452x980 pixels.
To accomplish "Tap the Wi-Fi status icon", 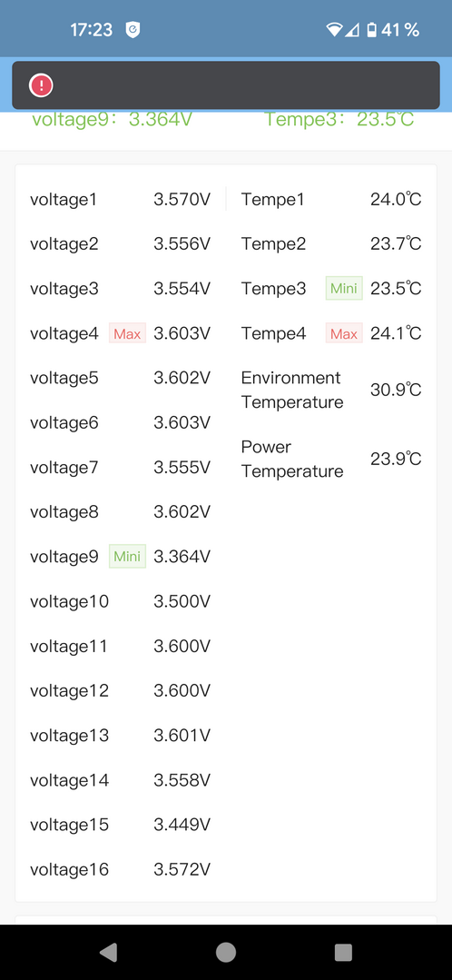I will [x=335, y=29].
